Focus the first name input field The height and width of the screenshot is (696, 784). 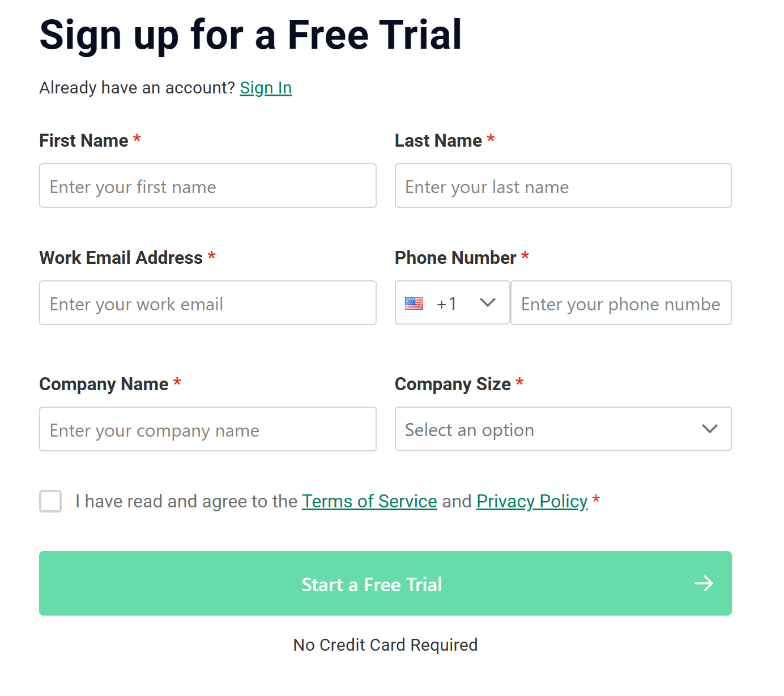[207, 186]
